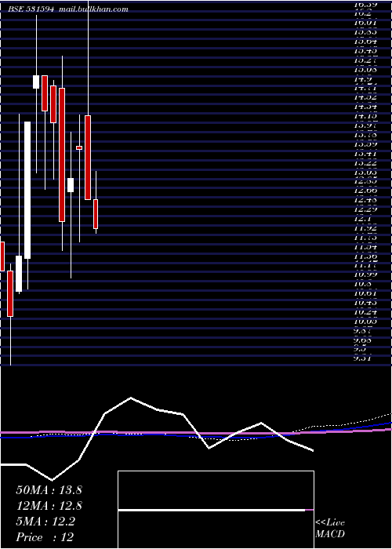This screenshot has height=549, width=392.
Task: Click the 50MA : 13.8 value
Action: [49, 490]
